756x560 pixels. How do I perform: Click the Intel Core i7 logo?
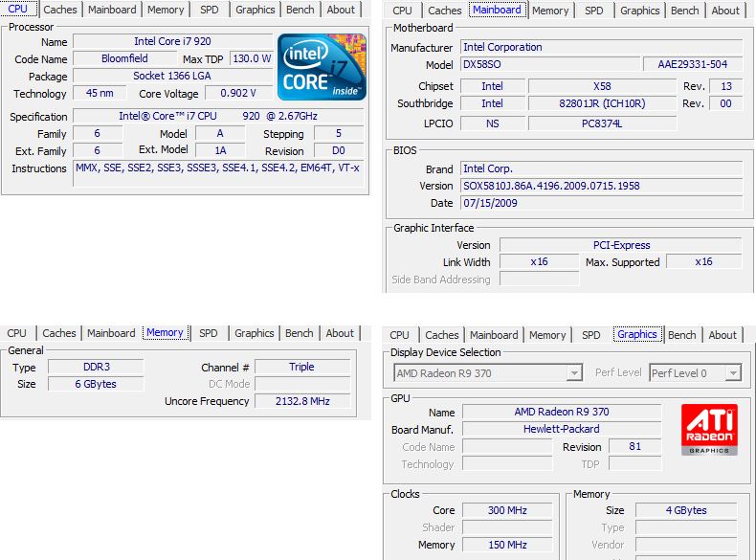[322, 67]
